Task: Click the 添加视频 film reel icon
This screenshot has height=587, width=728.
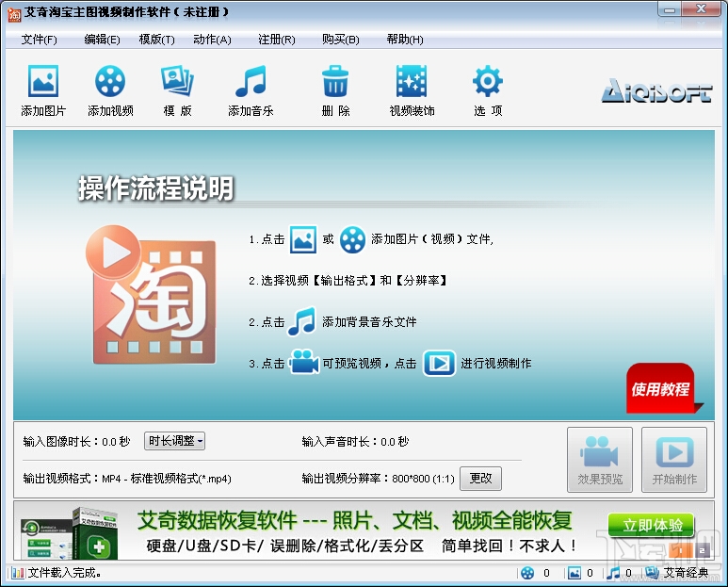Action: coord(110,81)
